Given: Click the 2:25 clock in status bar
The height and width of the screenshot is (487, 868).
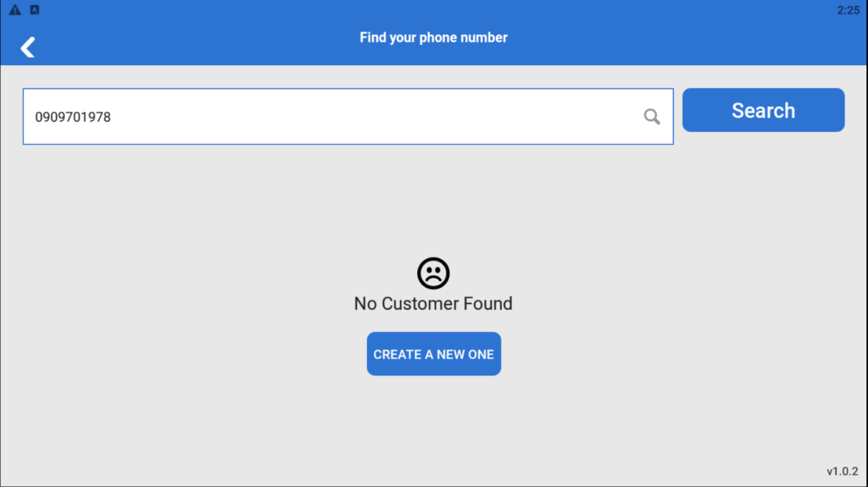Looking at the screenshot, I should tap(848, 10).
